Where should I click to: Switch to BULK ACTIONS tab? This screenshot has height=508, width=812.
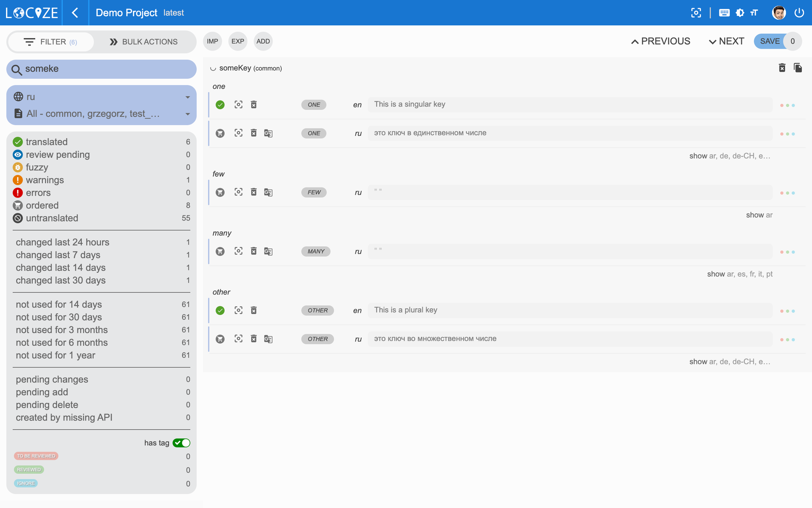[x=143, y=42]
